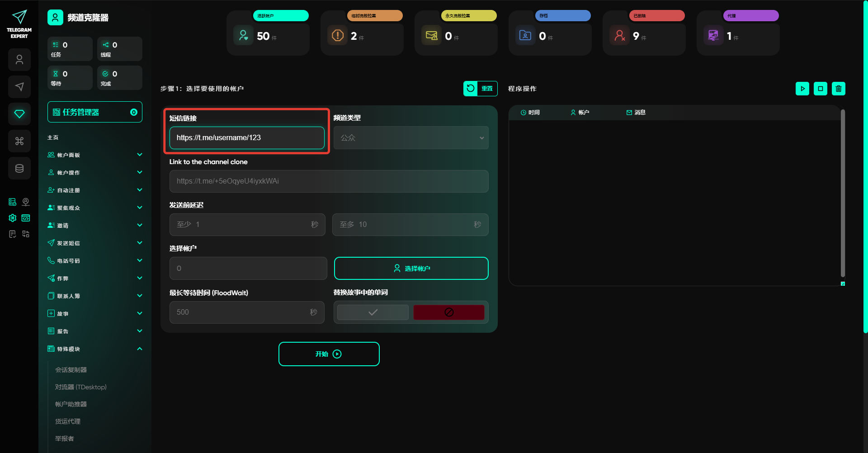
Task: Click the 开始 start button
Action: [329, 354]
